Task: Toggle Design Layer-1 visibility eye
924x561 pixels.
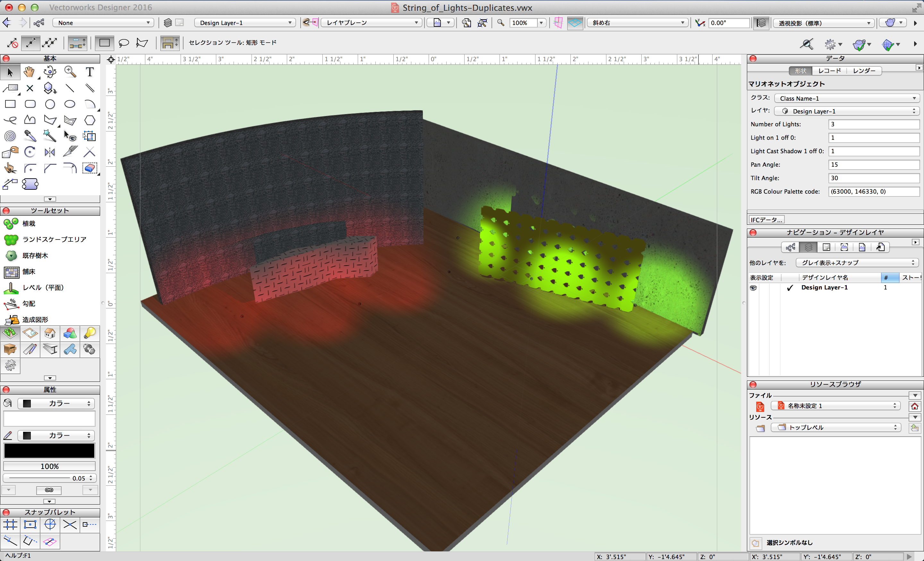Action: click(753, 288)
